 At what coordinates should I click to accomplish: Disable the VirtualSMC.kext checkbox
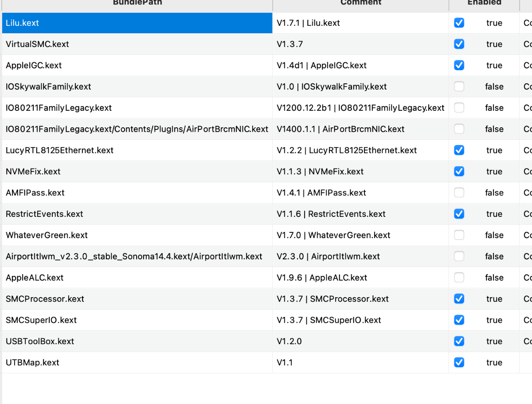459,44
